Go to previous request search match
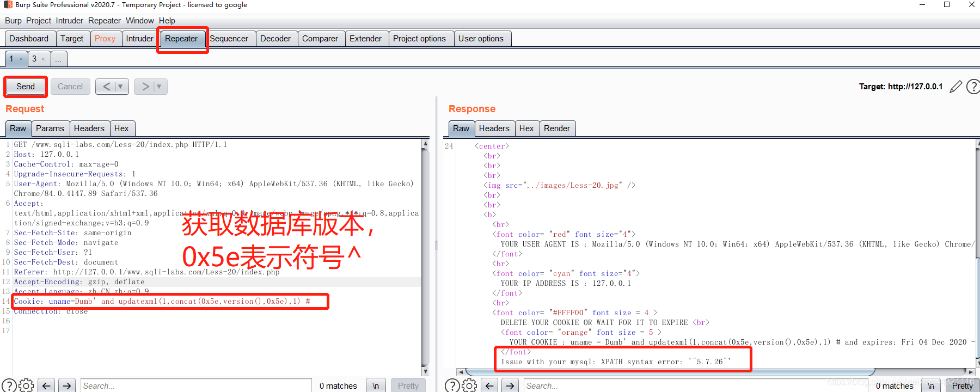The image size is (980, 392). [x=46, y=385]
